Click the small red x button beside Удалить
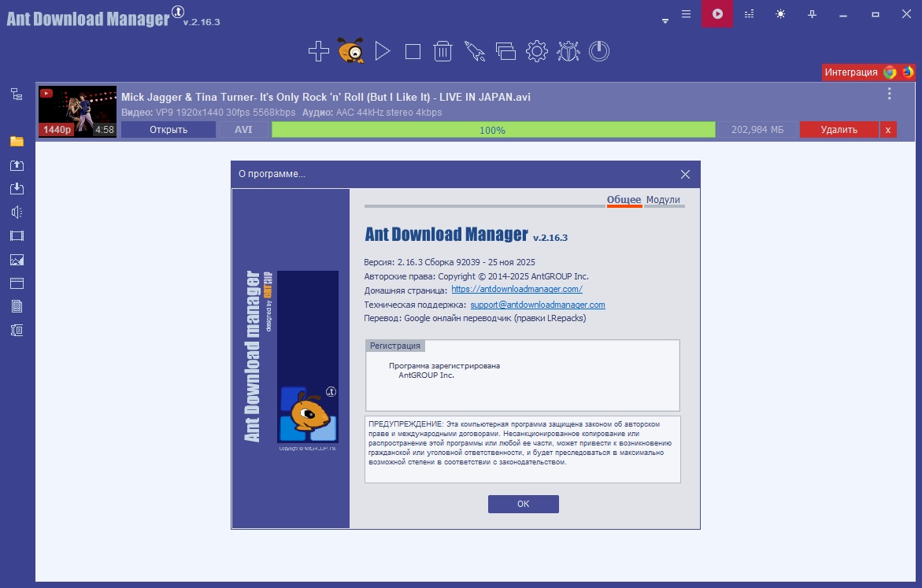Image resolution: width=922 pixels, height=588 pixels. tap(888, 130)
